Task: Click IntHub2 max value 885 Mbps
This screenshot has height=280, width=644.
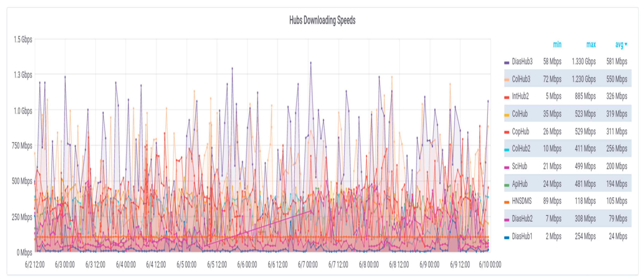Action: click(x=585, y=96)
